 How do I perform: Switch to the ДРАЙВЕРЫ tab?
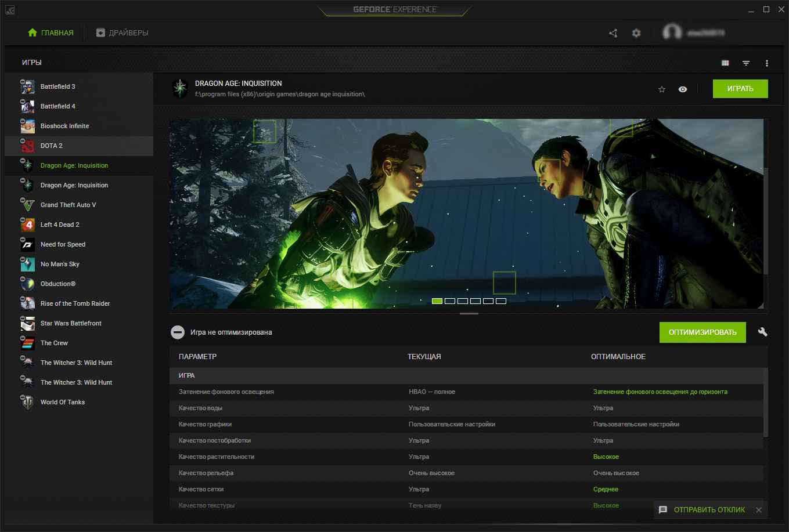[x=123, y=32]
